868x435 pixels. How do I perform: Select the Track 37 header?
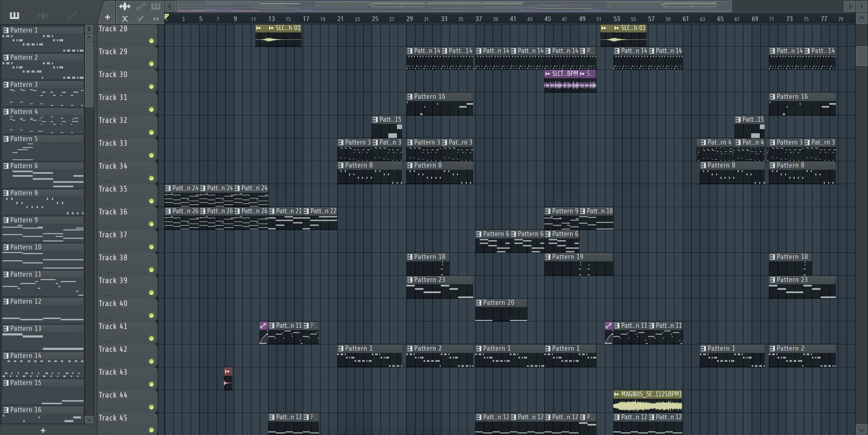pos(127,241)
